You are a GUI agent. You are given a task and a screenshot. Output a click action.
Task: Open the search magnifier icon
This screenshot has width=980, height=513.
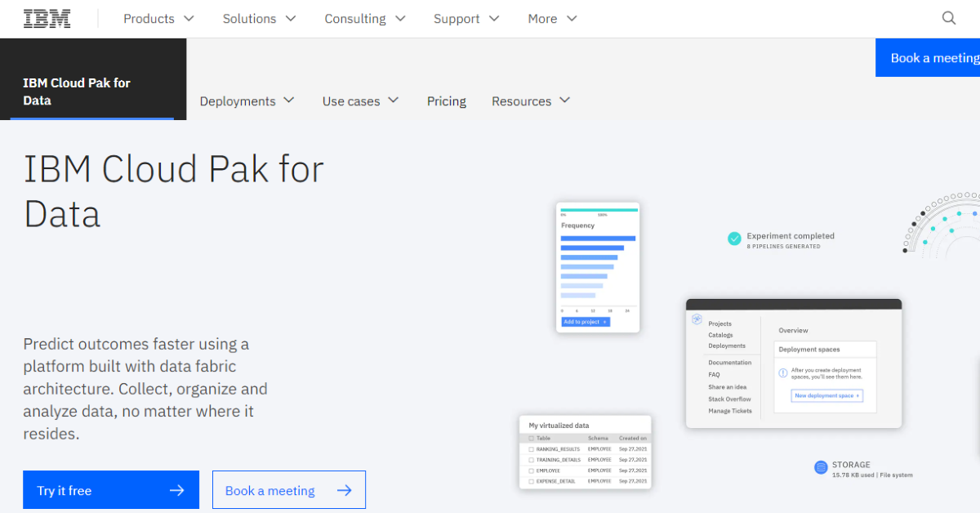click(x=948, y=19)
